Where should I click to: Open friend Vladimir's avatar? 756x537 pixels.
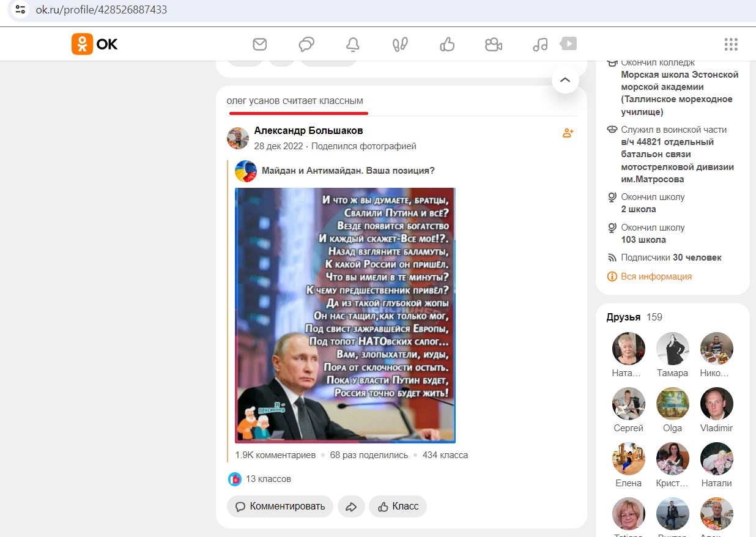717,404
